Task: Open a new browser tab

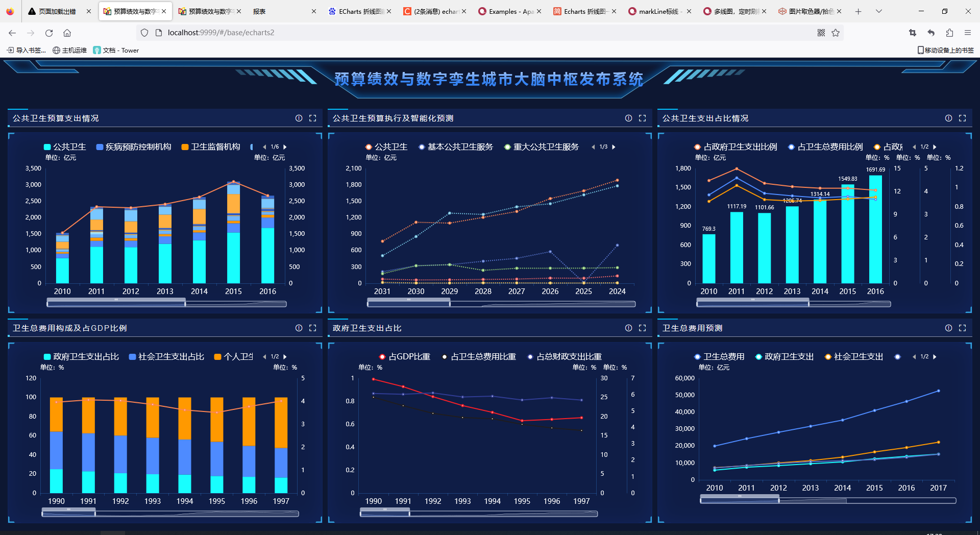Action: pos(859,11)
